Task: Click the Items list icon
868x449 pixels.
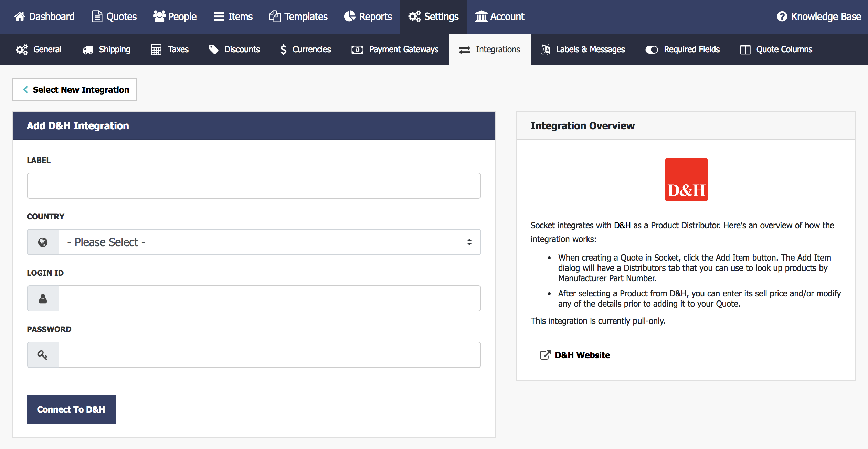Action: (219, 17)
